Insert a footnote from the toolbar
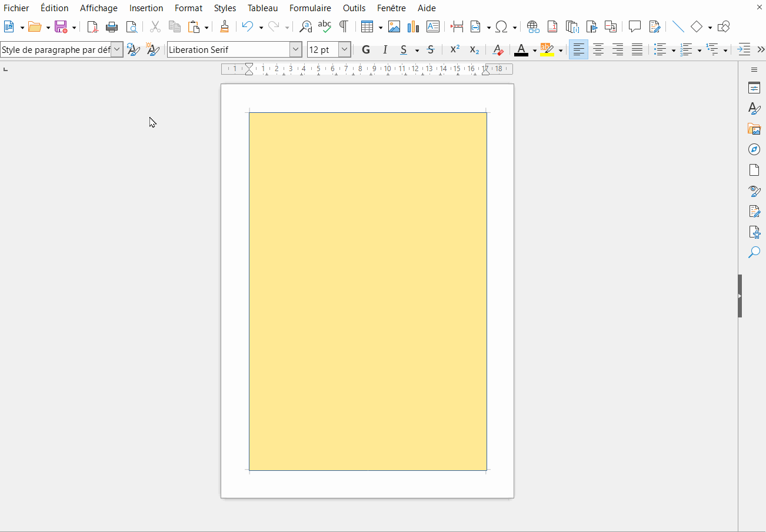The width and height of the screenshot is (766, 532). (x=552, y=26)
